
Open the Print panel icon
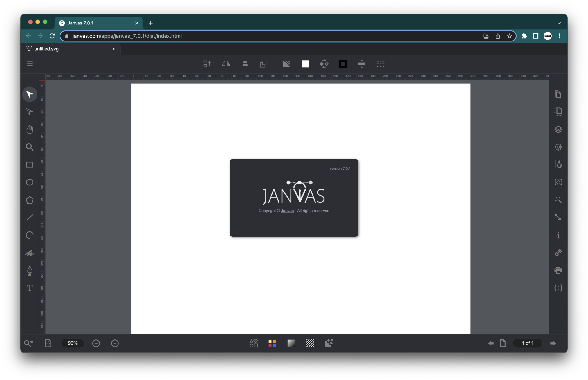pos(558,271)
